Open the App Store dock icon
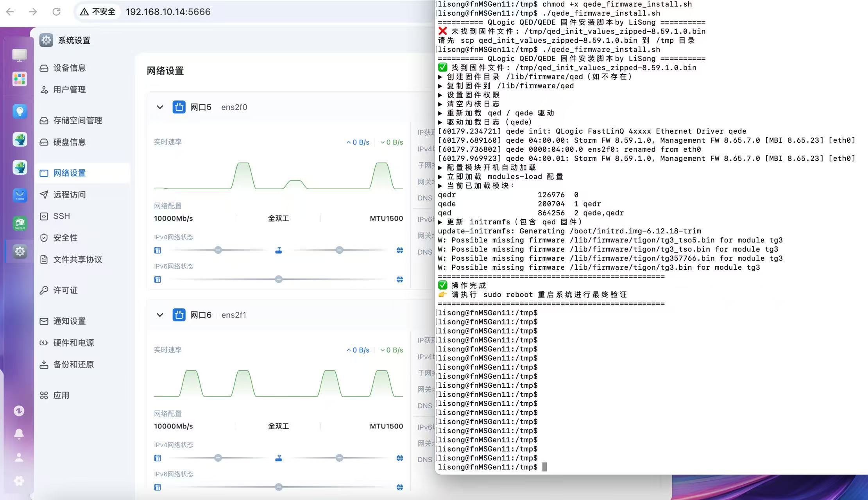Screen dimensions: 868x500 tap(20, 195)
